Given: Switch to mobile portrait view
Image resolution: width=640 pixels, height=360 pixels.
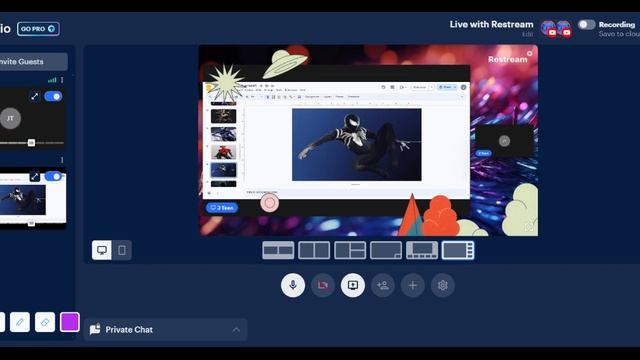Looking at the screenshot, I should (122, 250).
